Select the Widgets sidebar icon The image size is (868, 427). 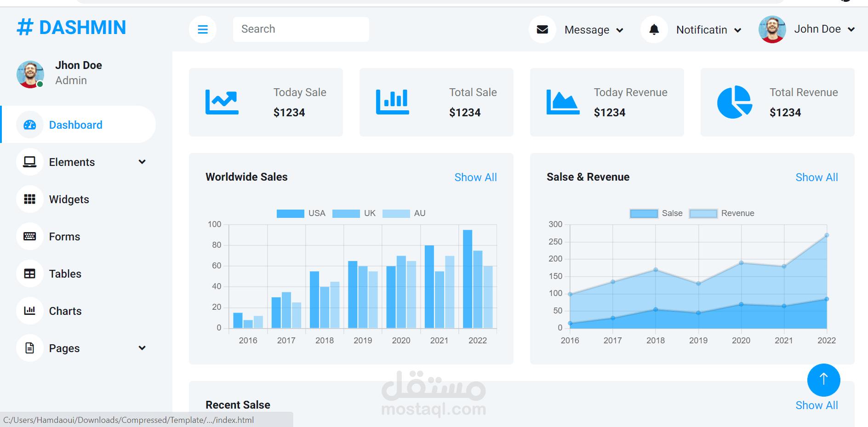coord(29,199)
